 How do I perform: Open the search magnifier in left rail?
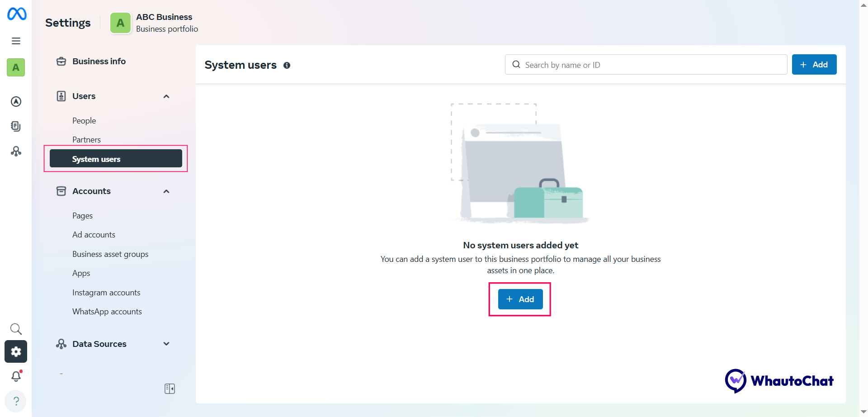click(16, 329)
